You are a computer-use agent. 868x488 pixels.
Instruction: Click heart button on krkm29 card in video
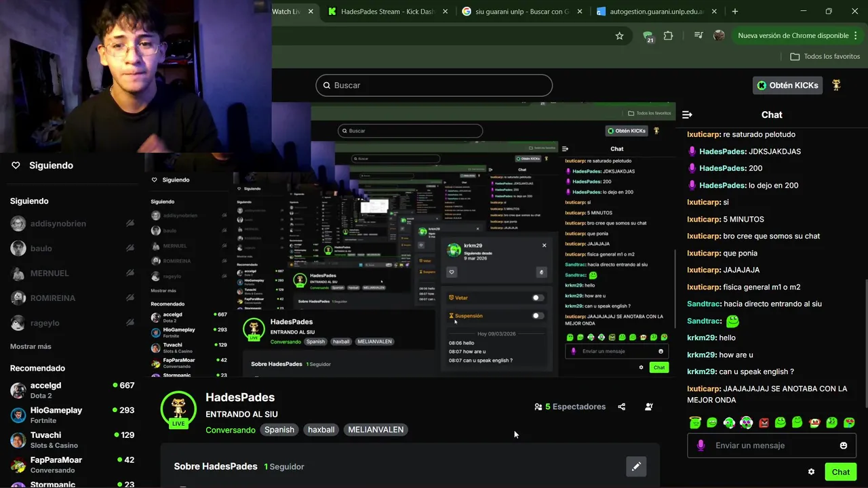coord(452,272)
